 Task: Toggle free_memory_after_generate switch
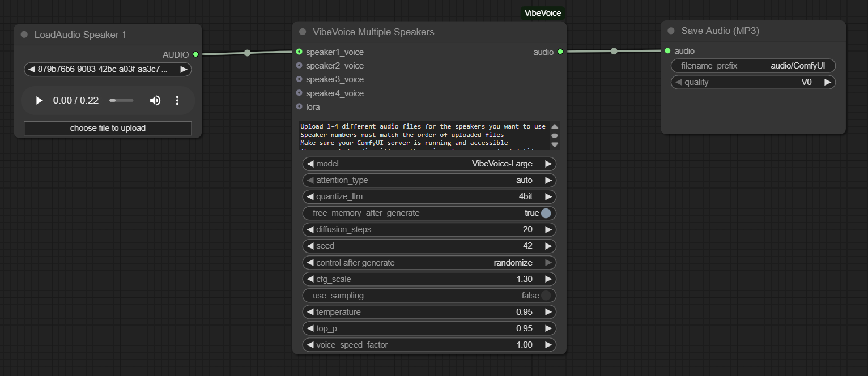click(x=545, y=213)
